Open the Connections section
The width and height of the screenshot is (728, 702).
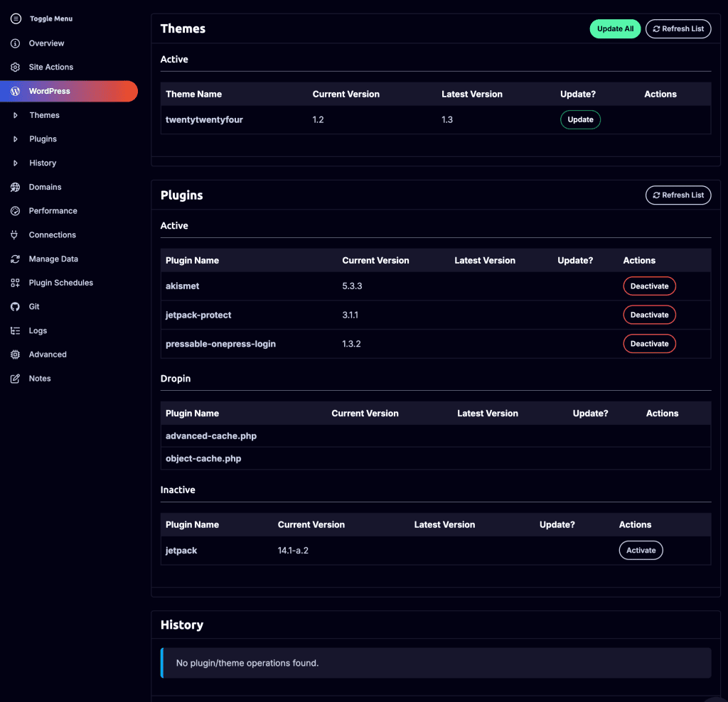[53, 234]
